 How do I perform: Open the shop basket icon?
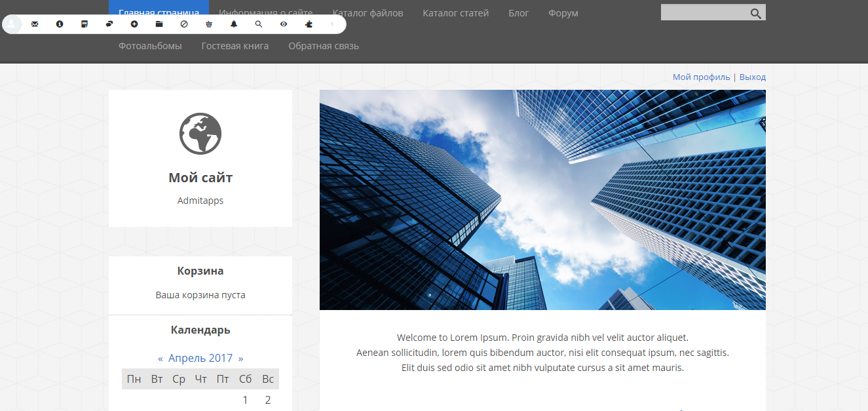coord(209,24)
